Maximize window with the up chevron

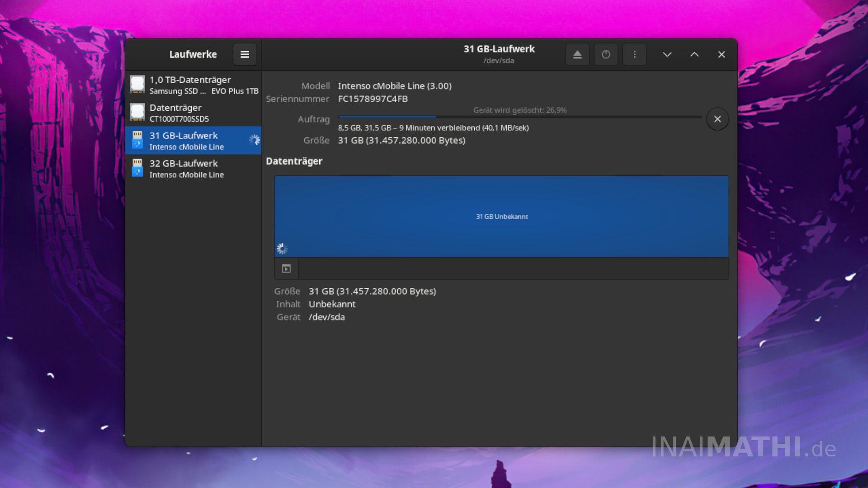[x=694, y=54]
